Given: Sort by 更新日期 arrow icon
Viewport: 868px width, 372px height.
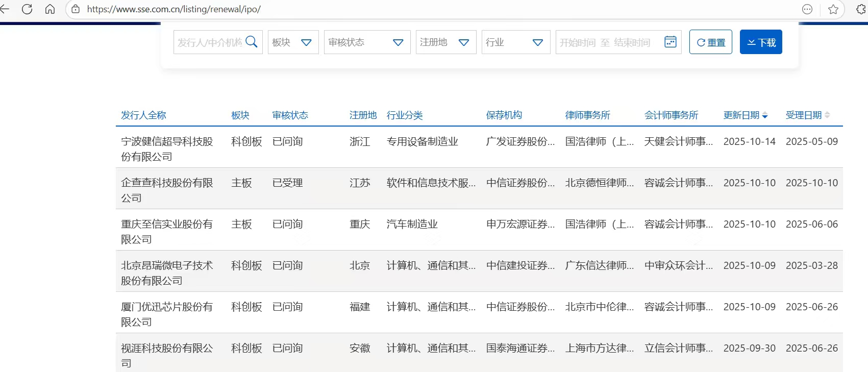Looking at the screenshot, I should click(x=765, y=116).
